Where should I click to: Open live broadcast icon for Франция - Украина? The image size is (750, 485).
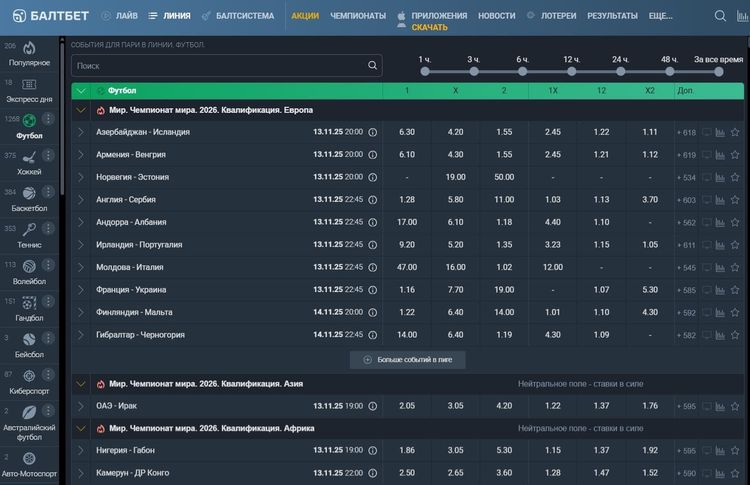[x=706, y=290]
